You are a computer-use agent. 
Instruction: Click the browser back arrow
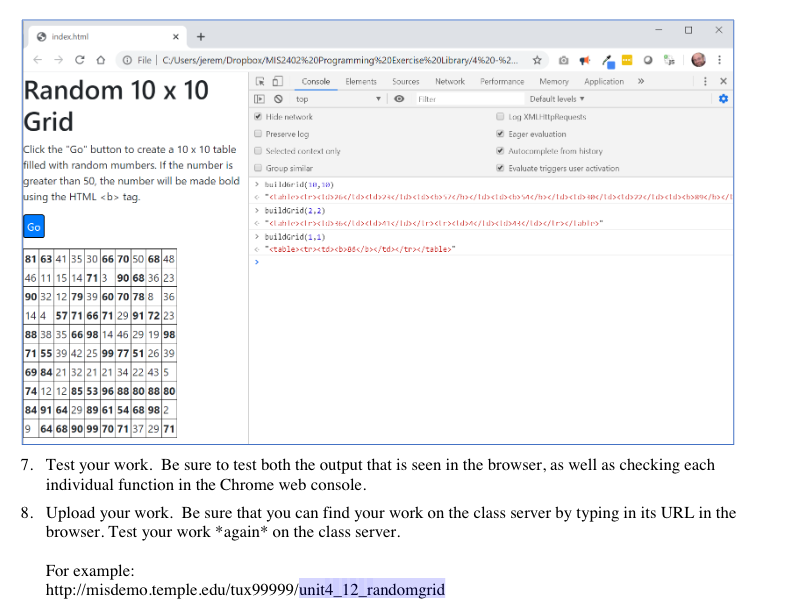pyautogui.click(x=38, y=60)
